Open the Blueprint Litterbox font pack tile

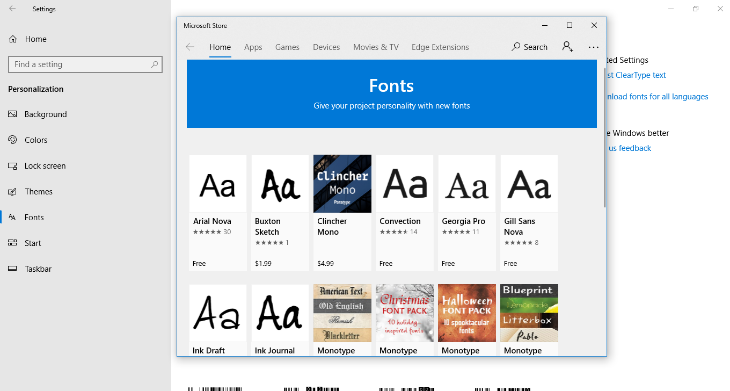click(x=529, y=313)
